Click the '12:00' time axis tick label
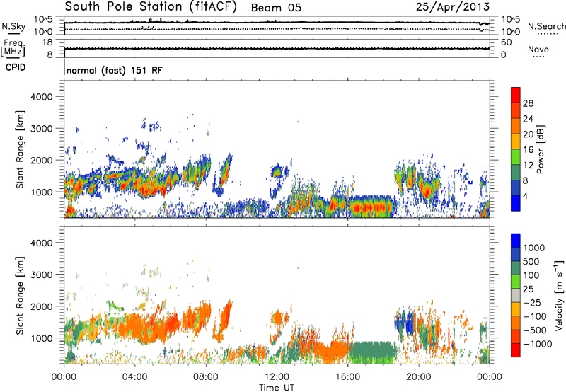The image size is (566, 392). (x=277, y=377)
